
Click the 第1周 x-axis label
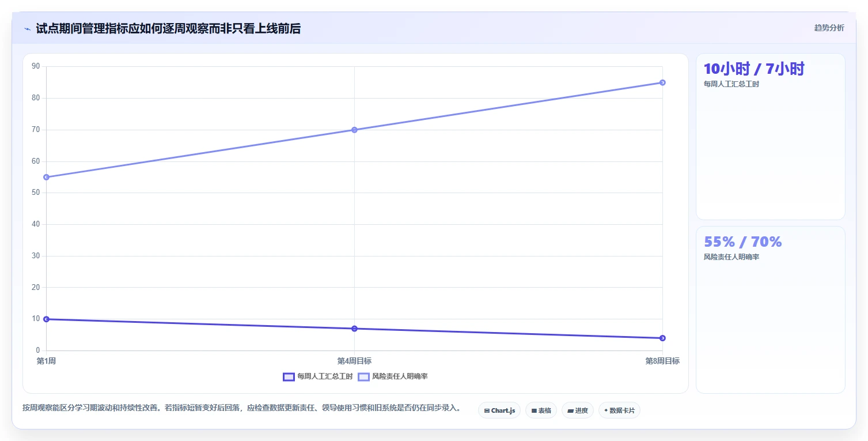46,361
